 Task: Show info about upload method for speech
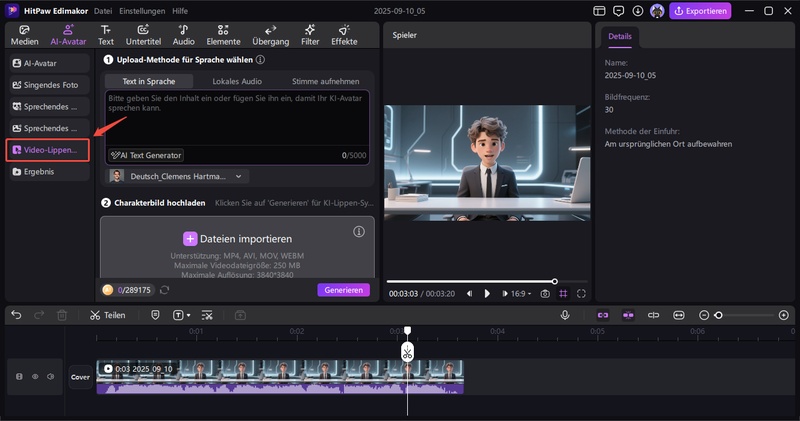(260, 60)
